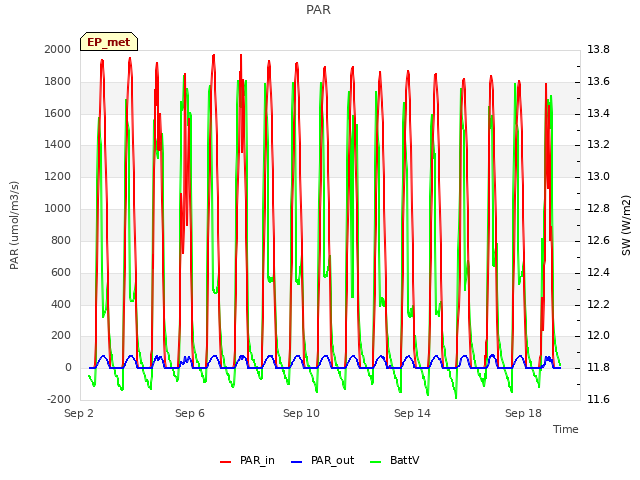Click the 200 left-axis tick label
The image size is (640, 480).
coord(61,336)
